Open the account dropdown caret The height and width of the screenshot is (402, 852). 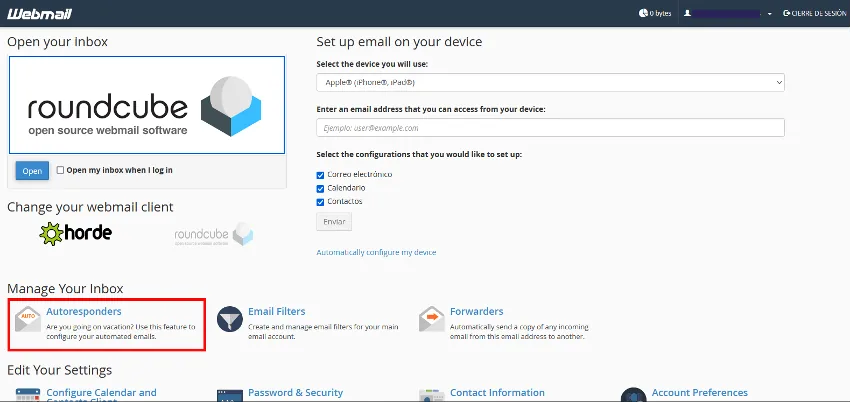769,14
